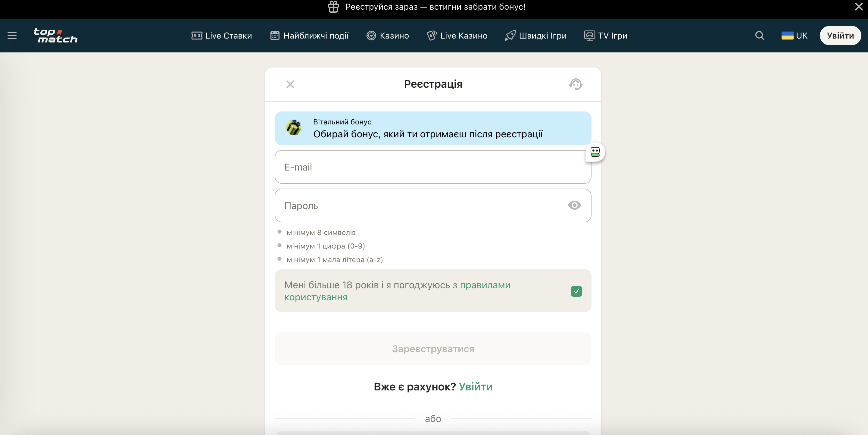This screenshot has width=868, height=435.
Task: Open the hamburger navigation menu
Action: pos(12,35)
